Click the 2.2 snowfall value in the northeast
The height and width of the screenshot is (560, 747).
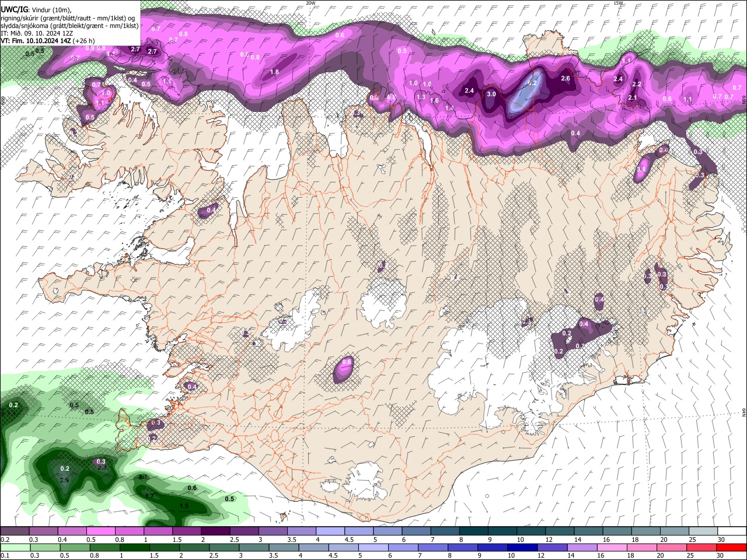(637, 84)
